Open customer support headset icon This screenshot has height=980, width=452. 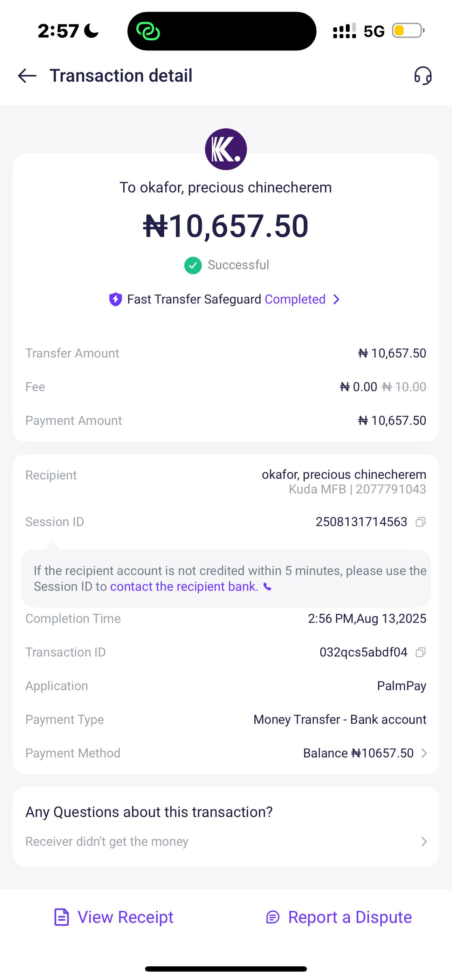423,76
